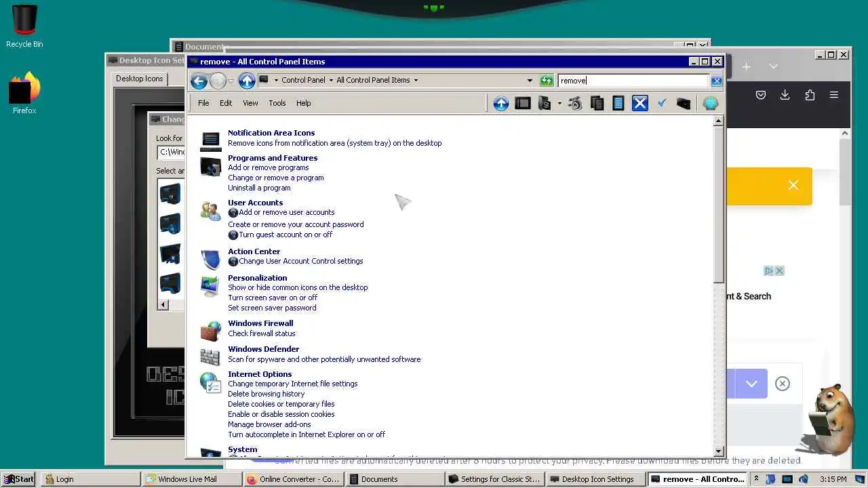Open the address bar history dropdown
Screen dimensions: 868x488
click(530, 80)
